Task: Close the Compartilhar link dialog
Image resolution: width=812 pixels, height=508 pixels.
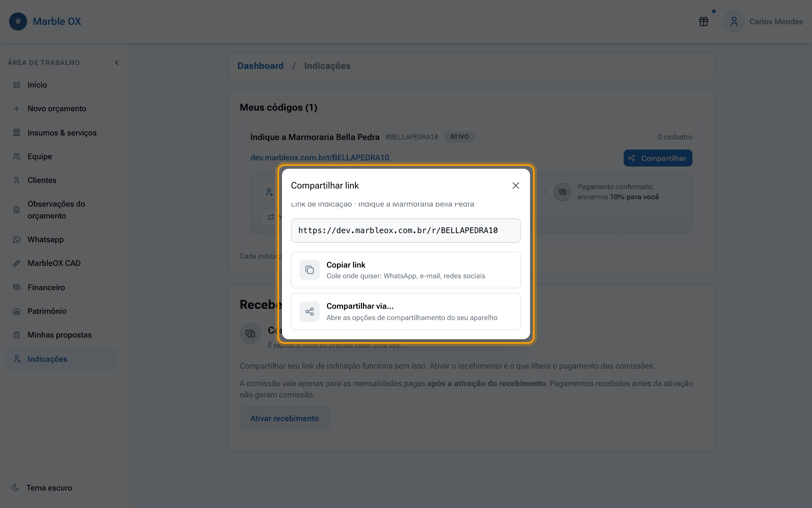Action: click(x=516, y=185)
